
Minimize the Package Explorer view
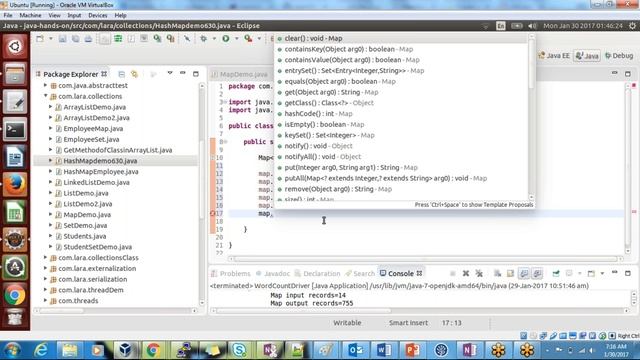tap(183, 73)
